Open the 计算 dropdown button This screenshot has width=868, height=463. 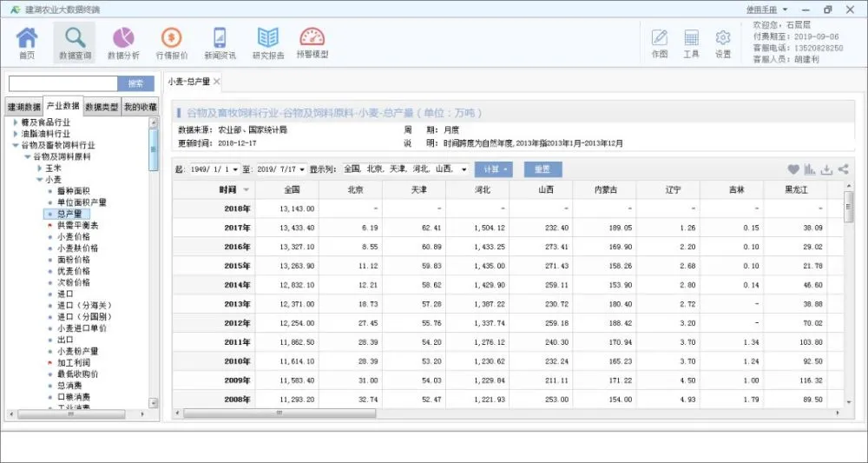[x=494, y=169]
